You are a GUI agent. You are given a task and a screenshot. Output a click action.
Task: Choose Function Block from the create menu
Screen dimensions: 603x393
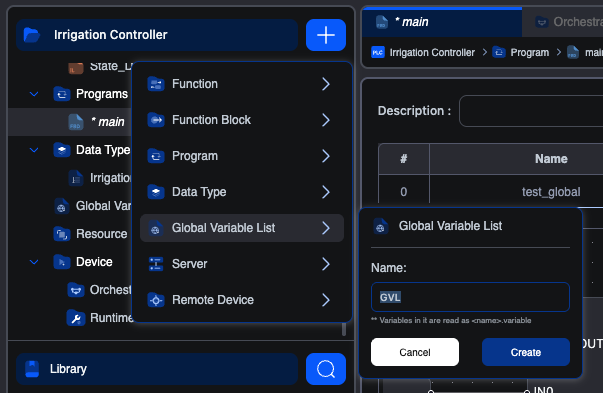tap(242, 120)
